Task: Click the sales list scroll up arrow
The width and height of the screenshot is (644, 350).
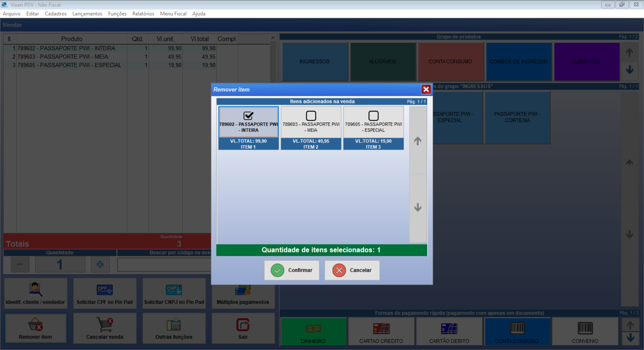Action: pyautogui.click(x=273, y=38)
